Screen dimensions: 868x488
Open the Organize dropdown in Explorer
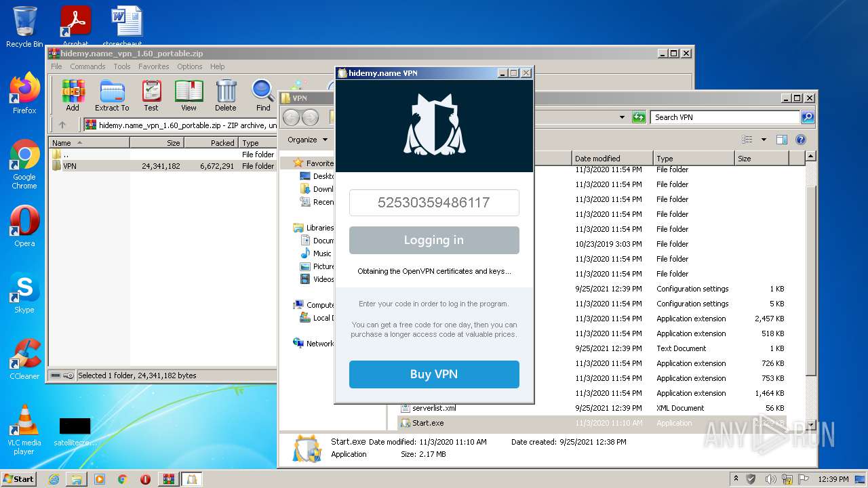[x=307, y=140]
